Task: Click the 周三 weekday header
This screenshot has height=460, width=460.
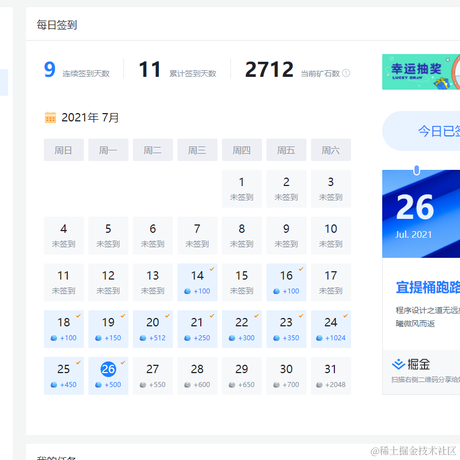Action: pyautogui.click(x=197, y=150)
